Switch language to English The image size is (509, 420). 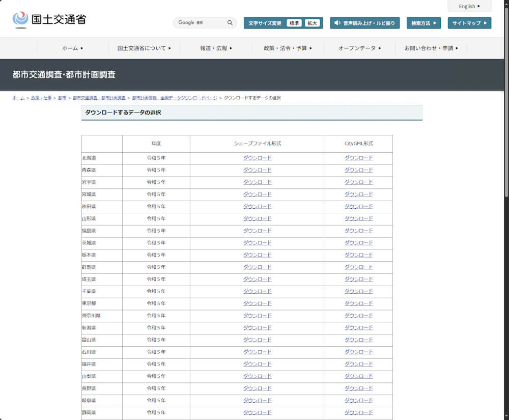coord(469,6)
